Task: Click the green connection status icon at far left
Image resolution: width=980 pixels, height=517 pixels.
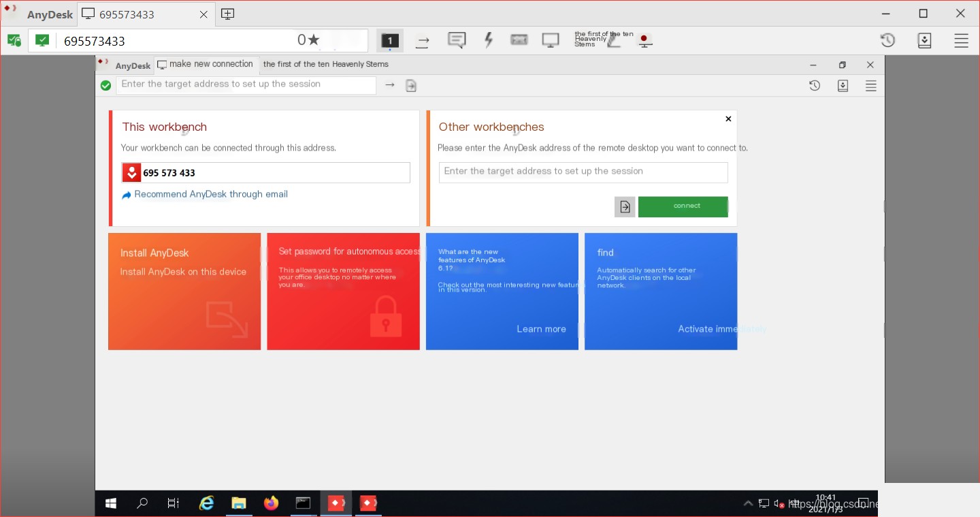Action: coord(14,41)
